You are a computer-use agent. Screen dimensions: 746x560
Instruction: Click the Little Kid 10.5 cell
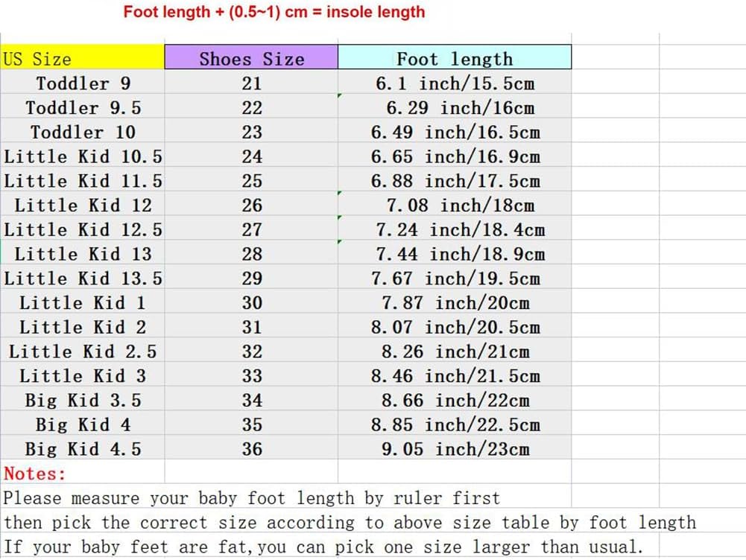[83, 156]
